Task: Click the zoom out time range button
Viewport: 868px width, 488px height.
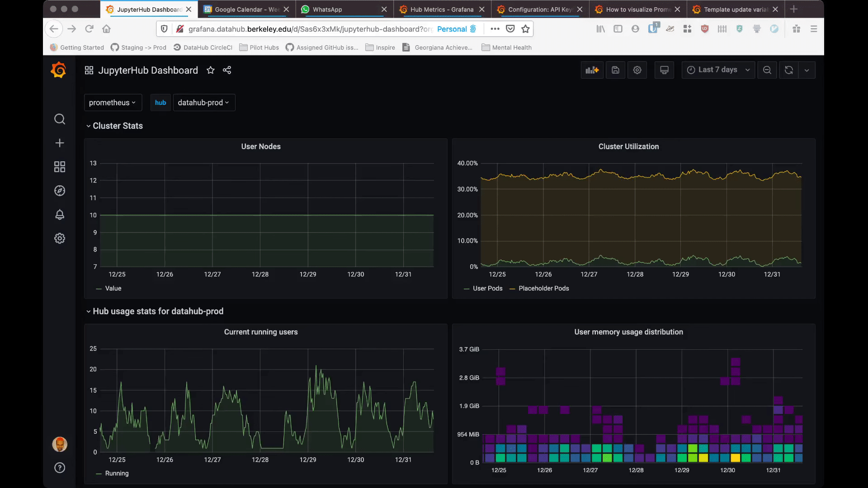Action: 767,70
